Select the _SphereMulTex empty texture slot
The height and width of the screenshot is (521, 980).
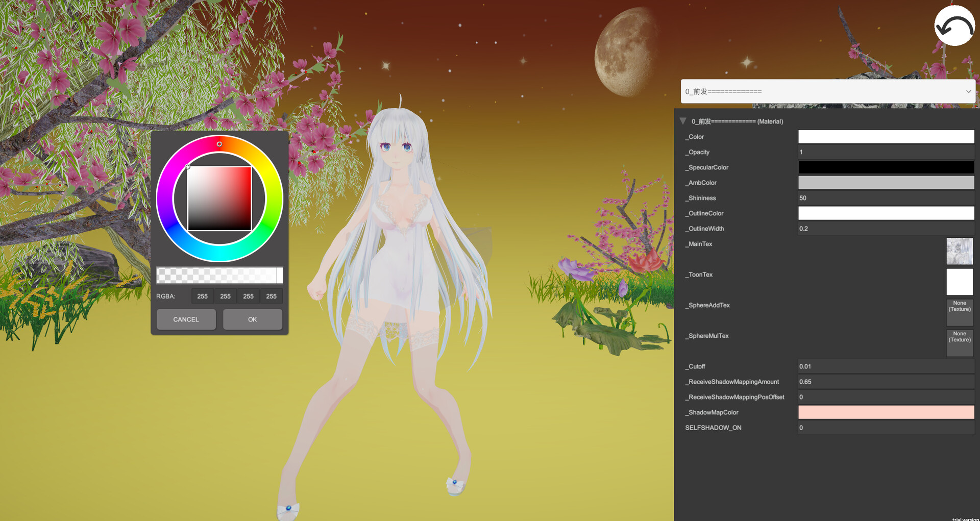[x=960, y=343]
